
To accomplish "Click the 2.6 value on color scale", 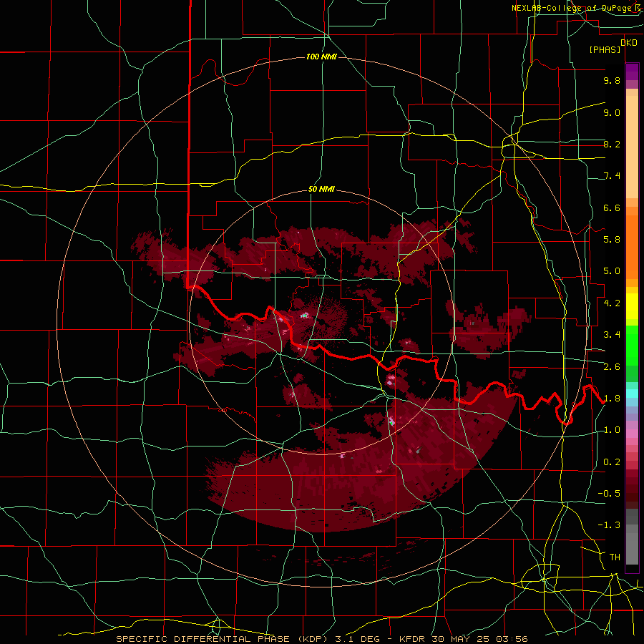I will [612, 367].
